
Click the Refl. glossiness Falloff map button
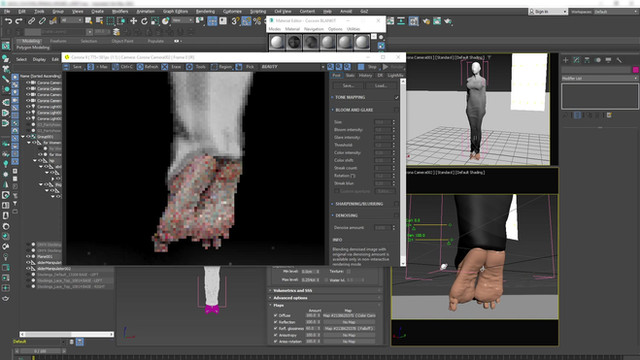(x=349, y=328)
